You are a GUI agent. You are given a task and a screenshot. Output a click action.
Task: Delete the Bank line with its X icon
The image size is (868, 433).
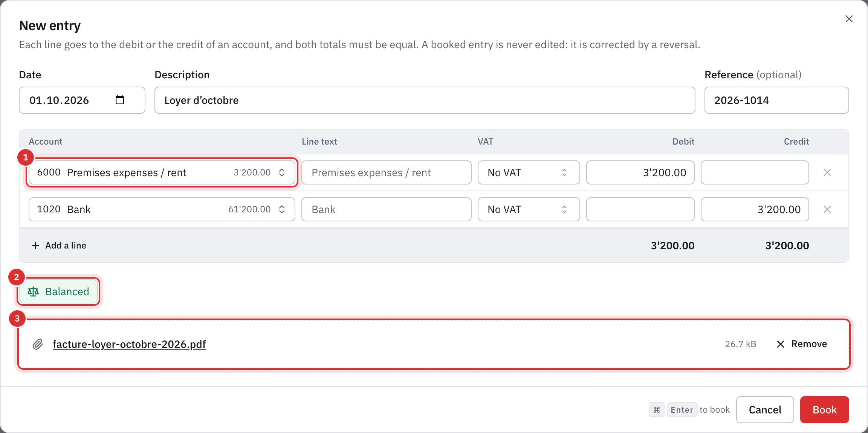point(827,209)
